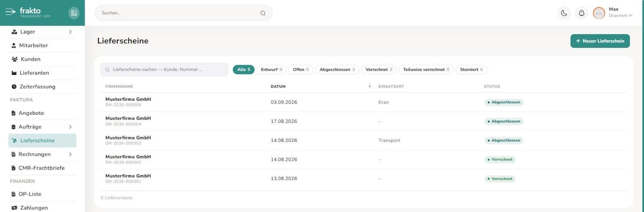Focus the global Suchen field
This screenshot has width=644, height=212.
pyautogui.click(x=184, y=13)
